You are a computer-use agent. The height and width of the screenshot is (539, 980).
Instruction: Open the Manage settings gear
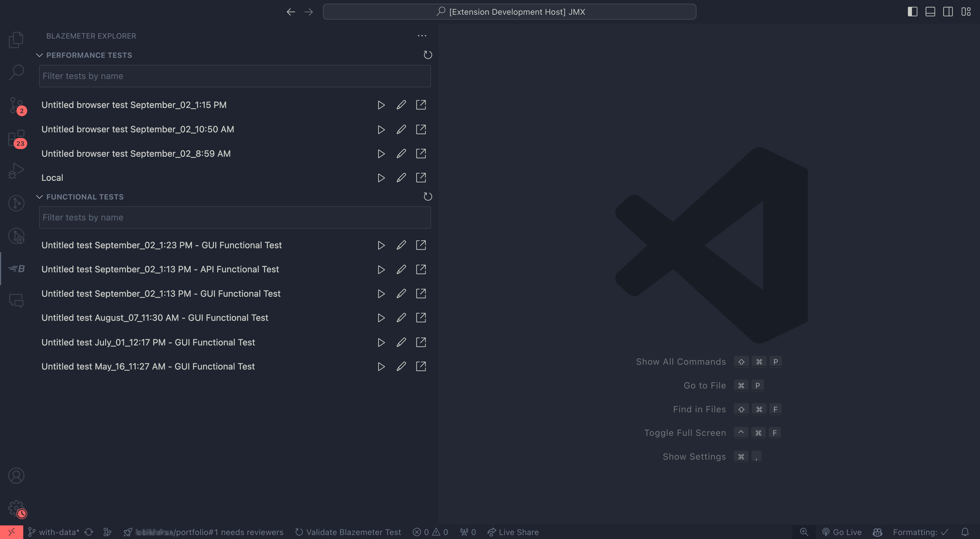tap(17, 509)
